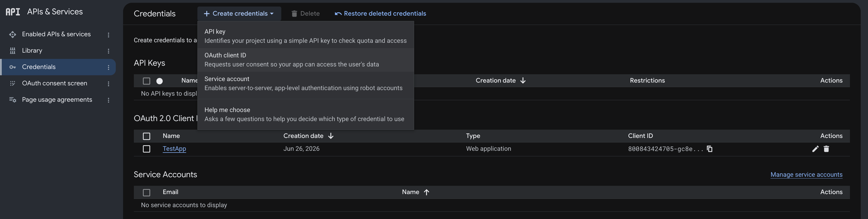Choose OAuth client ID from the menu
This screenshot has width=868, height=219.
(x=306, y=60)
